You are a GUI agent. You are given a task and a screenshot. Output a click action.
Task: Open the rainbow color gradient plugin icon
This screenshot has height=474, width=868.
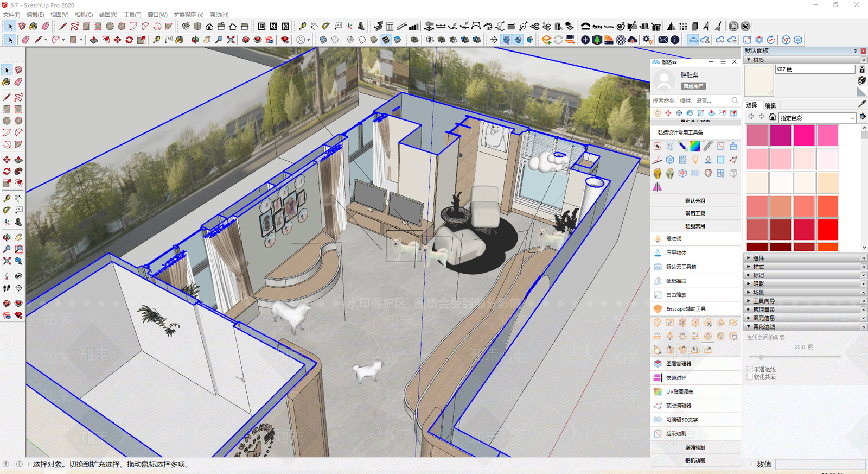pos(695,146)
